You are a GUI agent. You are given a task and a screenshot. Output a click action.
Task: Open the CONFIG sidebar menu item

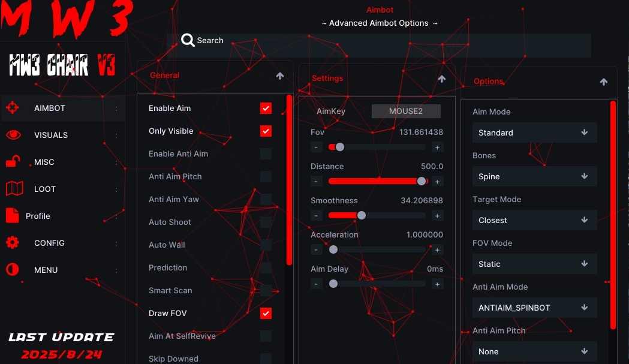point(49,243)
